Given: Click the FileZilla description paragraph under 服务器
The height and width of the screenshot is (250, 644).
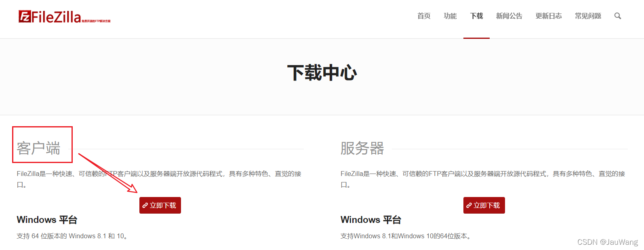Looking at the screenshot, I should click(483, 179).
